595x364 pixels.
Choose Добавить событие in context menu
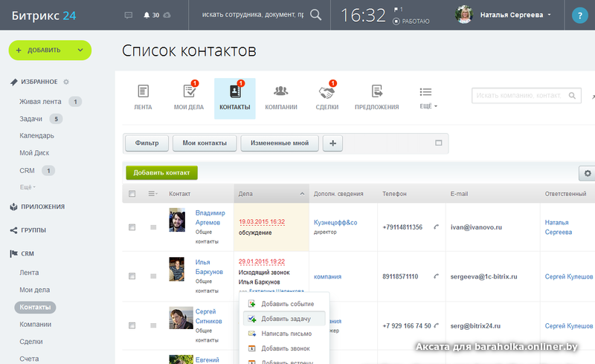pos(284,304)
